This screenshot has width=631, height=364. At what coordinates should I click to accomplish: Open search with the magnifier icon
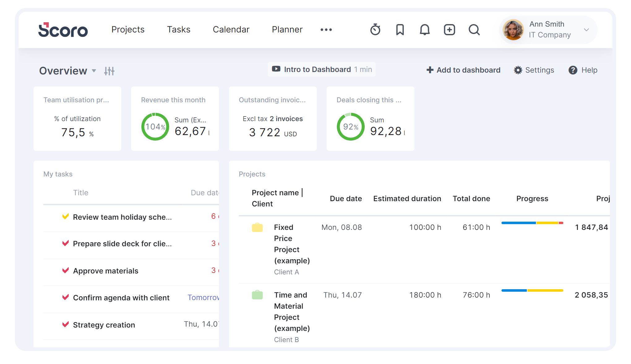click(474, 30)
